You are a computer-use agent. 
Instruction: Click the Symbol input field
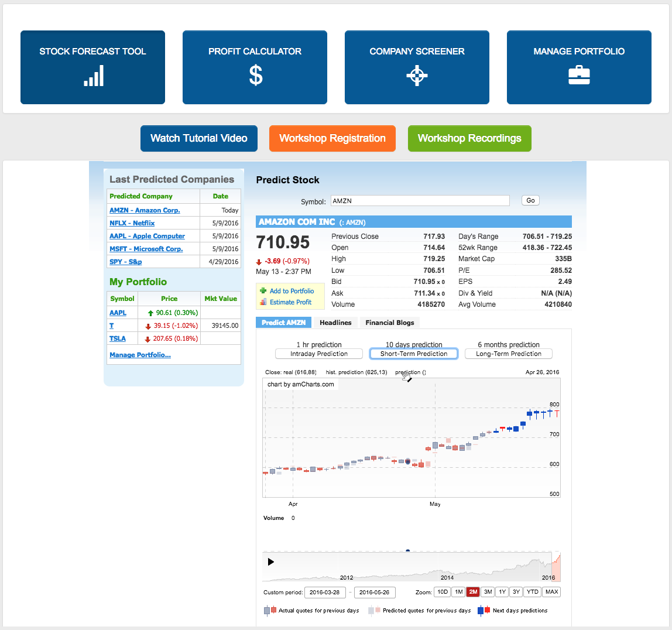pos(420,201)
